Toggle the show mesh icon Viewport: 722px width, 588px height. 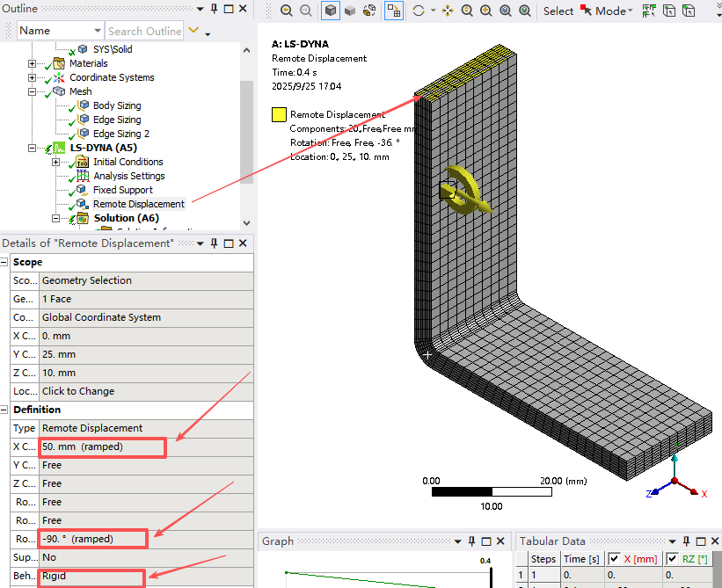394,11
